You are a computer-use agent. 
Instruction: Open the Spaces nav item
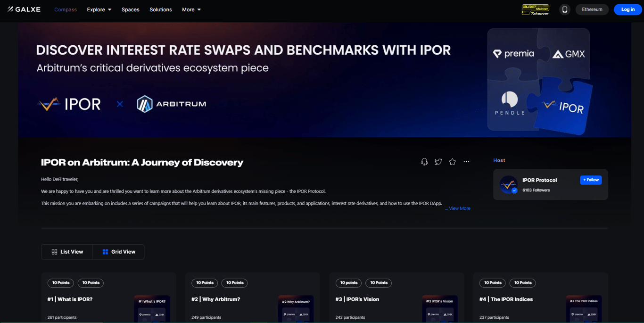(130, 9)
